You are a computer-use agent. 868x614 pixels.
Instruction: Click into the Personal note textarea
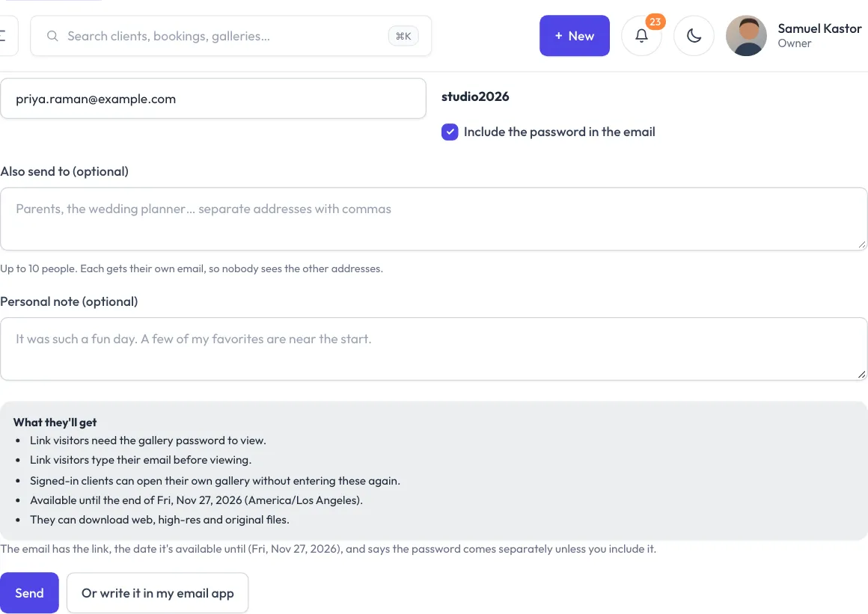pyautogui.click(x=433, y=349)
